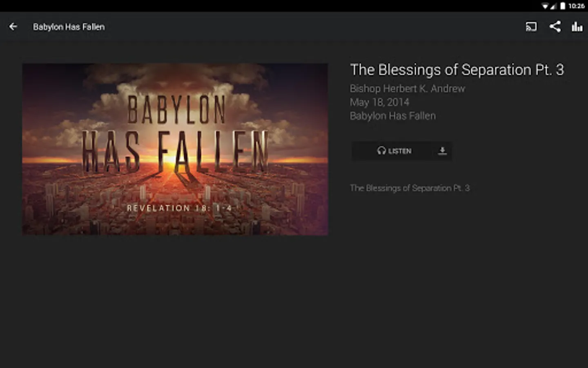This screenshot has height=368, width=588.
Task: Click speaker Bishop Herbert K. Andrew
Action: [407, 89]
